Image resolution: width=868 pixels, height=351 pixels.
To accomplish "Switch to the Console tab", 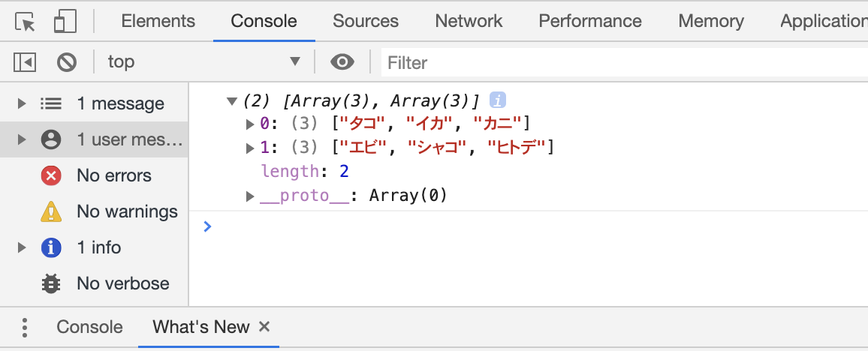I will click(x=264, y=21).
